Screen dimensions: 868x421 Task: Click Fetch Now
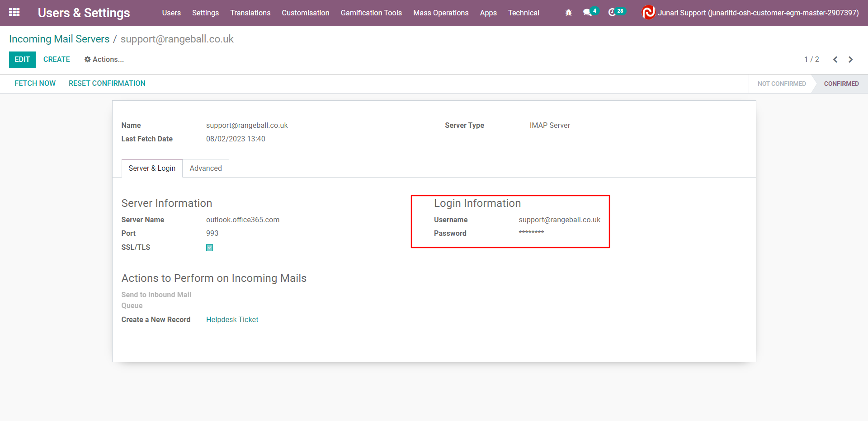point(35,84)
